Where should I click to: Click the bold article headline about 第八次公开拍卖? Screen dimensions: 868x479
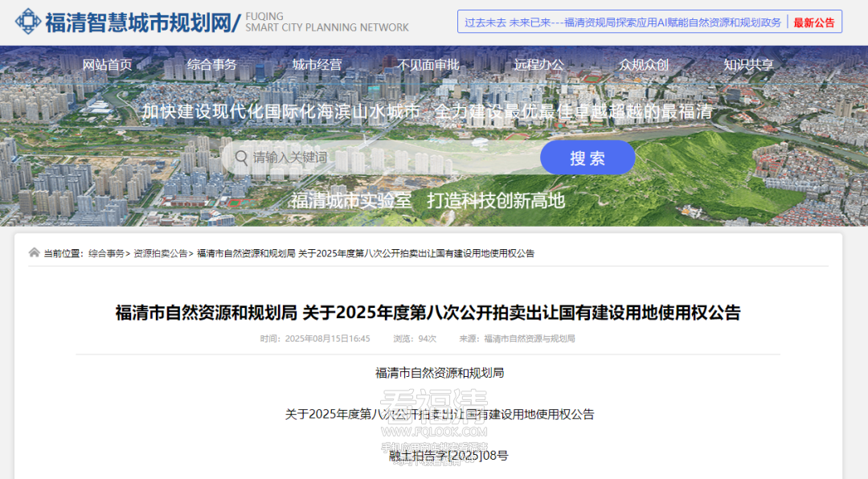point(428,313)
